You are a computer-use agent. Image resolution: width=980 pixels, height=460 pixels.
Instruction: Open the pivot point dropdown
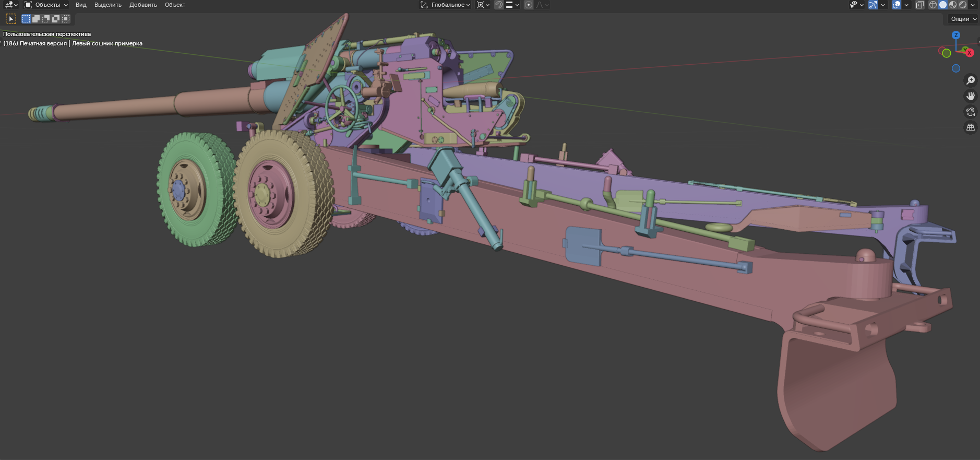pos(483,5)
